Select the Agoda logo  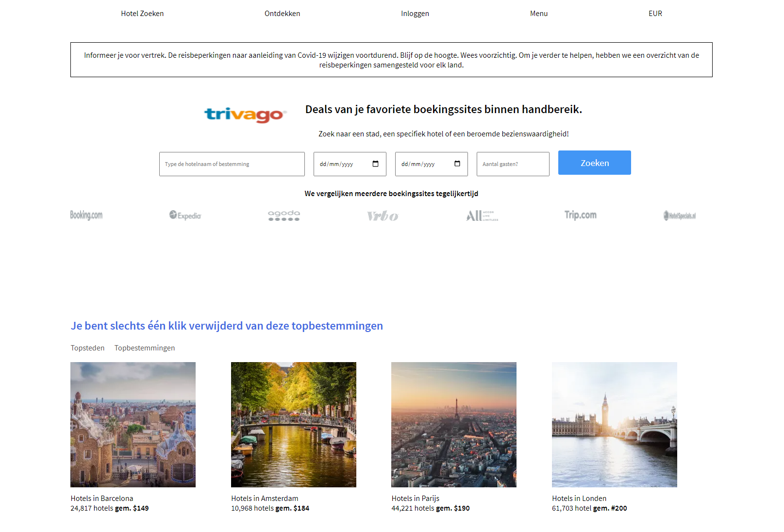pos(283,215)
